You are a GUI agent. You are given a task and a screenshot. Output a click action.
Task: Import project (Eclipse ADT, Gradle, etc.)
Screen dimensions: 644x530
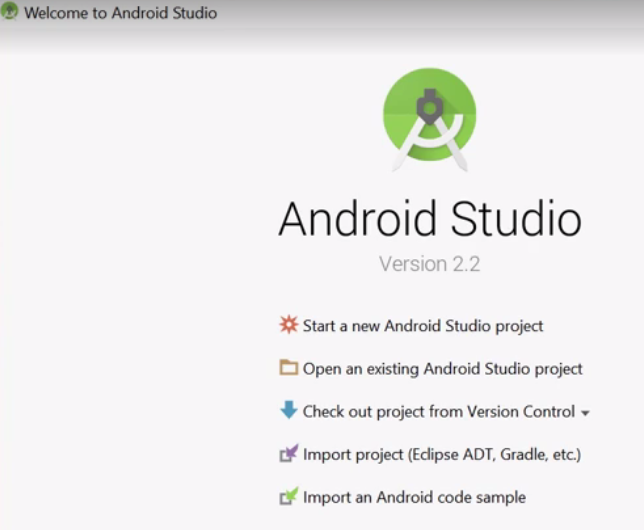[x=442, y=454]
